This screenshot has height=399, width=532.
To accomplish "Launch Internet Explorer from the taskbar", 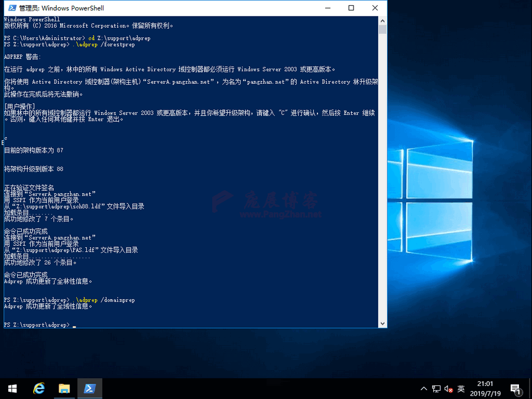I will click(38, 388).
